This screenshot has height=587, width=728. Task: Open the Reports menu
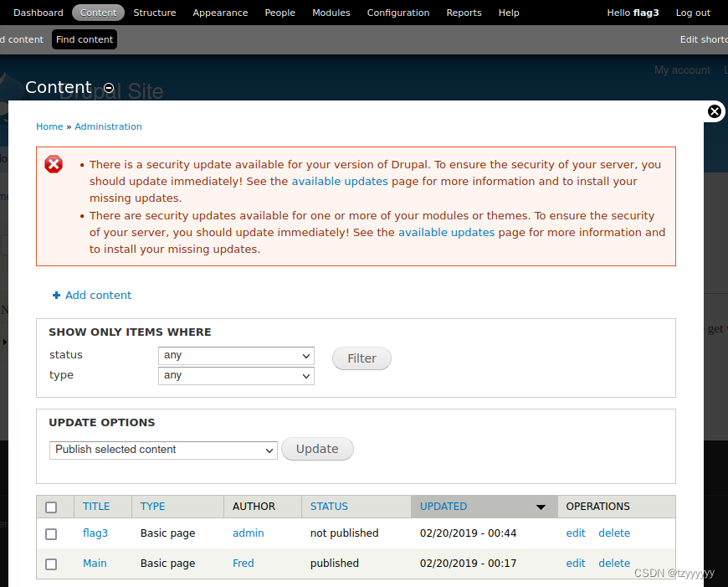tap(464, 13)
